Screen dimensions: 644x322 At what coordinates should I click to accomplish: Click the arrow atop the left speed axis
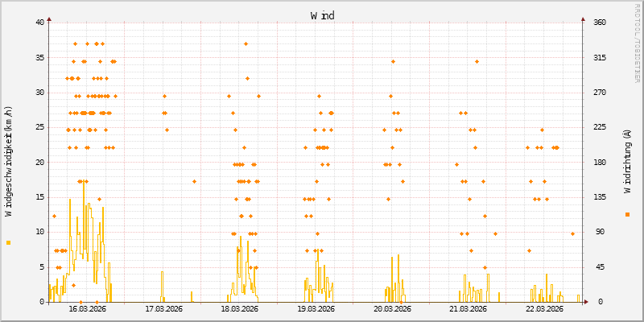(49, 18)
